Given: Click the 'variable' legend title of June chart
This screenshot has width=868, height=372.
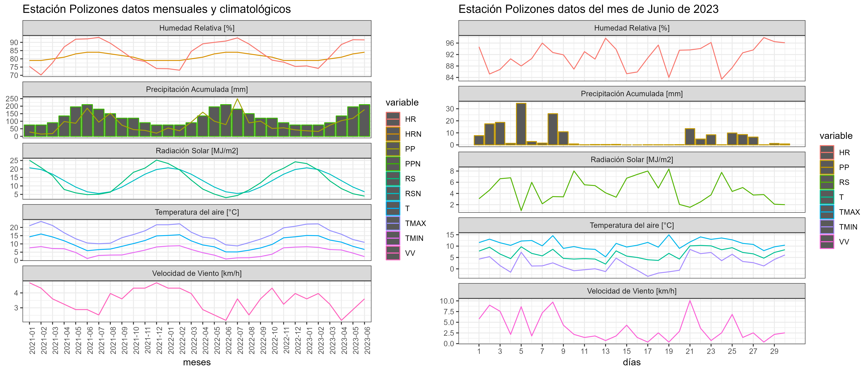Looking at the screenshot, I should (x=836, y=136).
